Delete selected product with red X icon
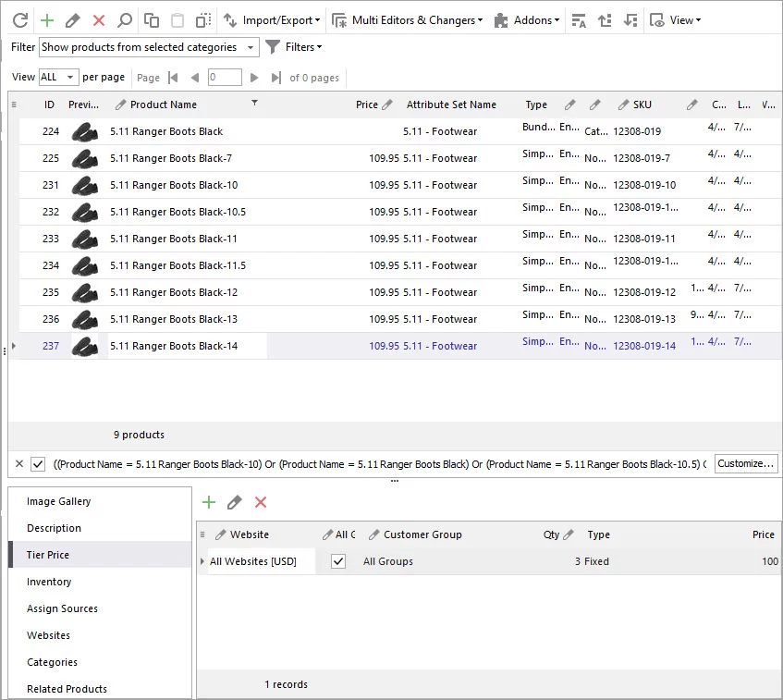The height and width of the screenshot is (700, 783). pyautogui.click(x=99, y=20)
